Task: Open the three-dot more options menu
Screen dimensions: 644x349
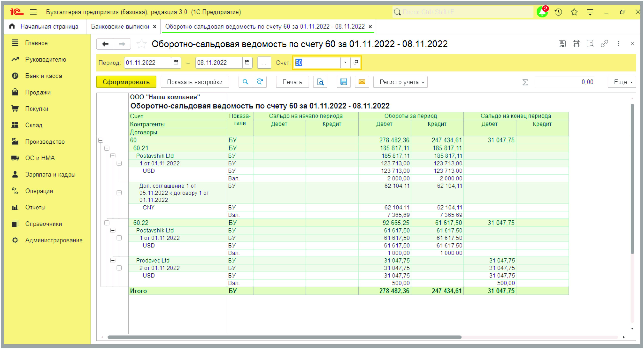Action: pos(619,44)
